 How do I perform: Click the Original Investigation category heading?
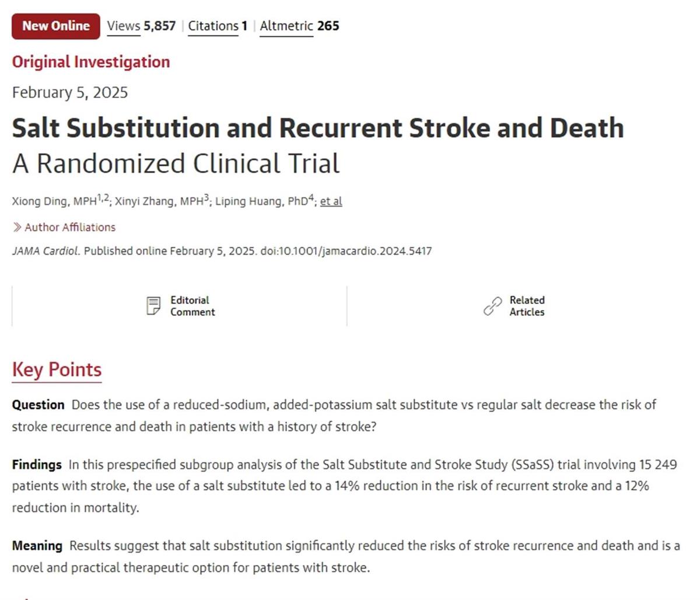click(x=91, y=62)
